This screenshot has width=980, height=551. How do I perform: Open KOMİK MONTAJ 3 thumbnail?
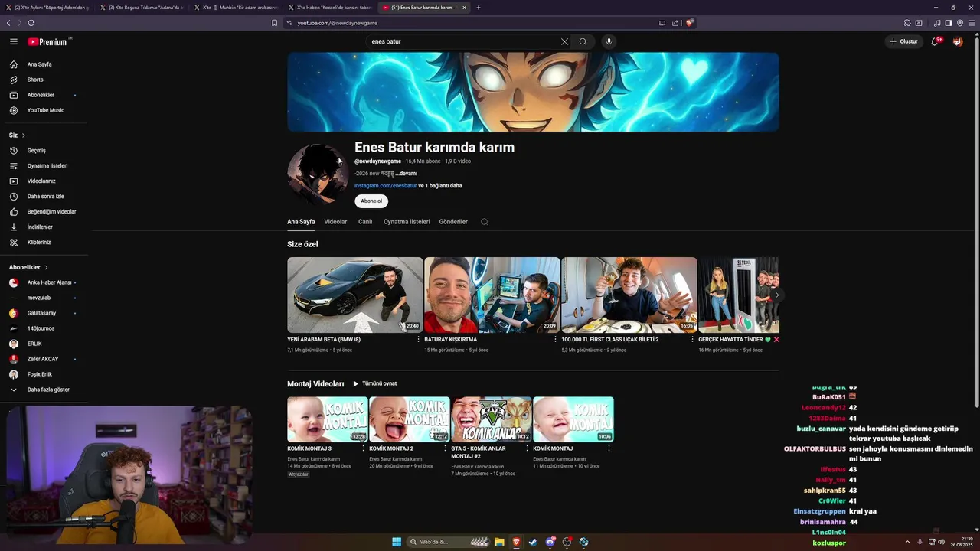(328, 419)
